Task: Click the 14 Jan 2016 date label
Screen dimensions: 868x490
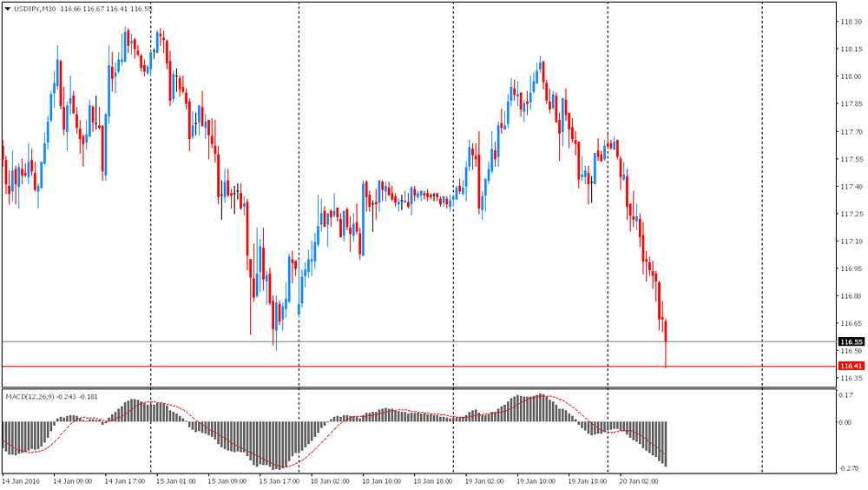Action: click(21, 481)
